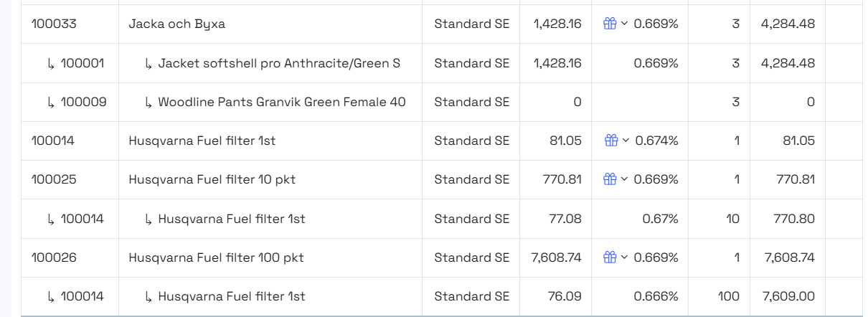This screenshot has width=868, height=317.
Task: Click arrow icon before Woodline Pants Granvik name
Action: [x=148, y=103]
